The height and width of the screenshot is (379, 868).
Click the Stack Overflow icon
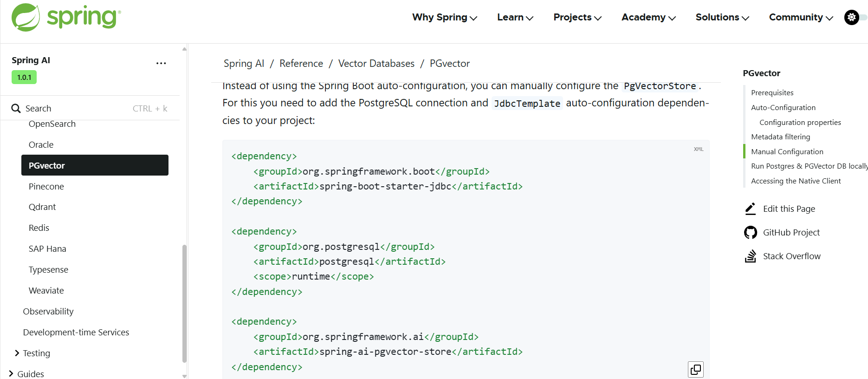[750, 256]
